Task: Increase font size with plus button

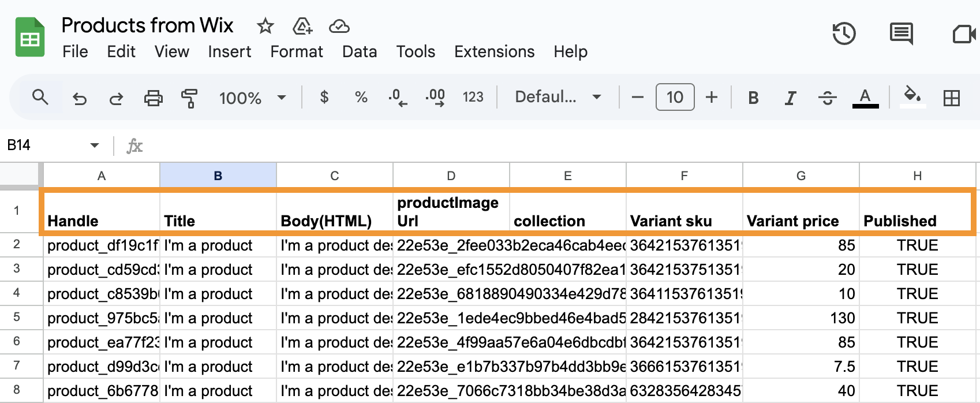Action: pyautogui.click(x=712, y=97)
